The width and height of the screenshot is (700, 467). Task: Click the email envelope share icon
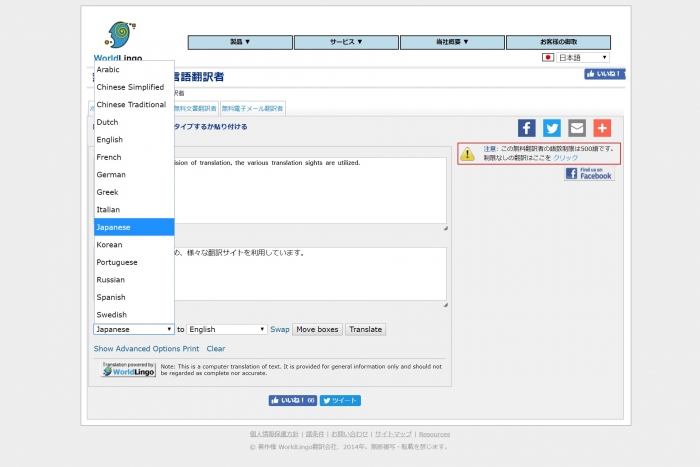tap(577, 128)
